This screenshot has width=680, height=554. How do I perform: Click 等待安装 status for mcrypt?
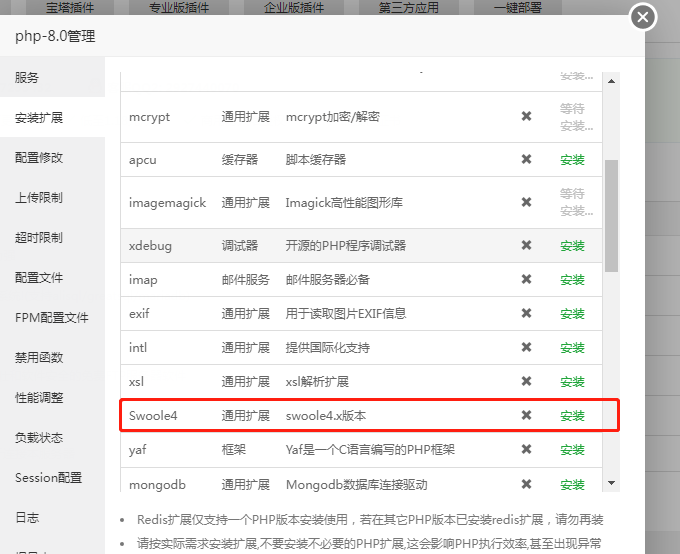point(576,117)
